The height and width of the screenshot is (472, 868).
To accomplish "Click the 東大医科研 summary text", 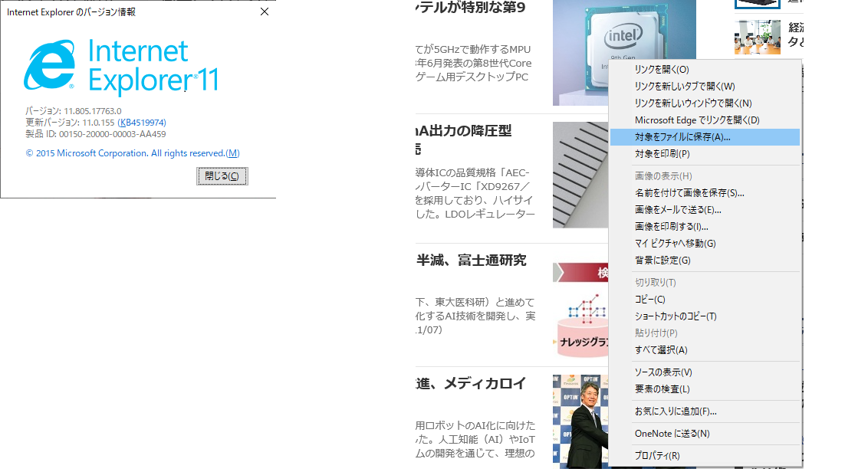I will click(x=475, y=303).
